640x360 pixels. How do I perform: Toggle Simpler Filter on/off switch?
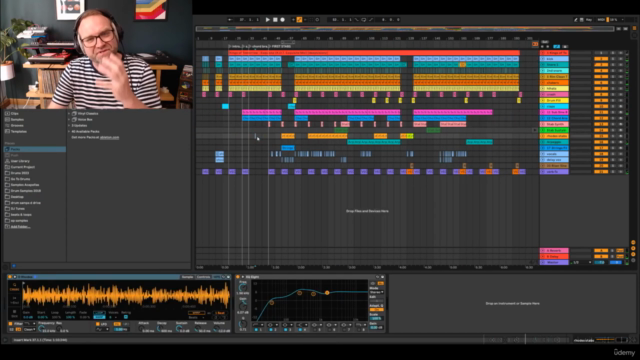tap(11, 324)
